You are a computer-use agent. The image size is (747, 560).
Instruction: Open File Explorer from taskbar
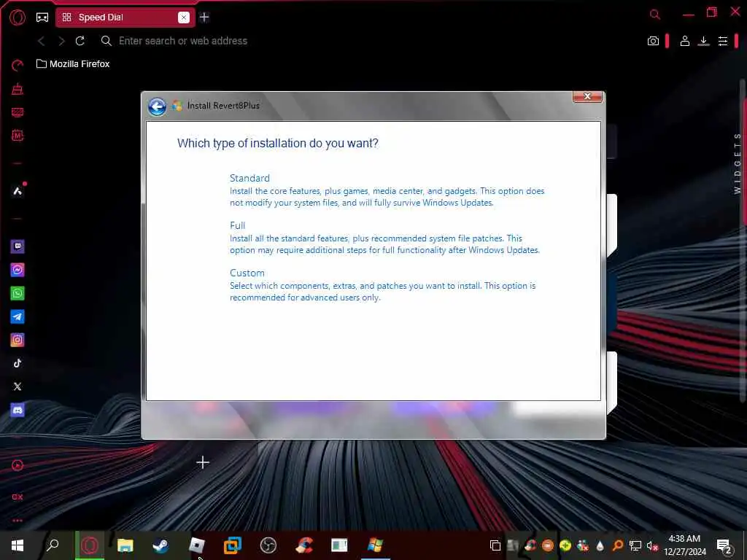[125, 545]
